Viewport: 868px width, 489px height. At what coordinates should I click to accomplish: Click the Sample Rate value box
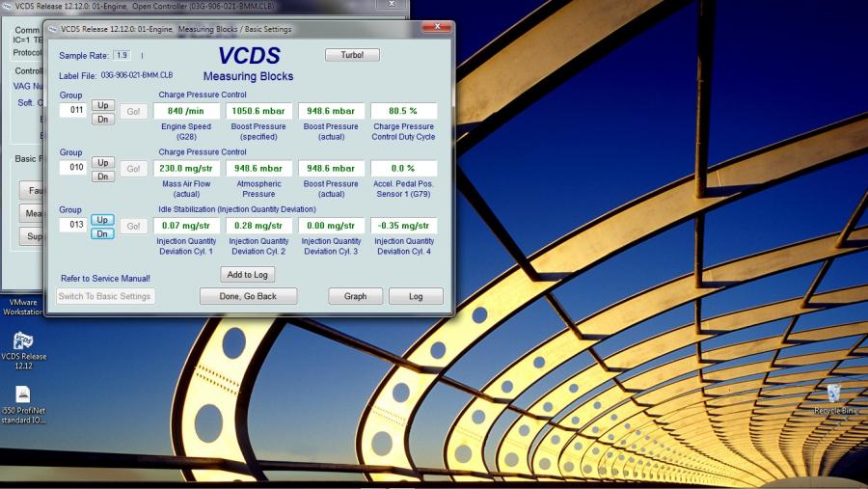122,55
